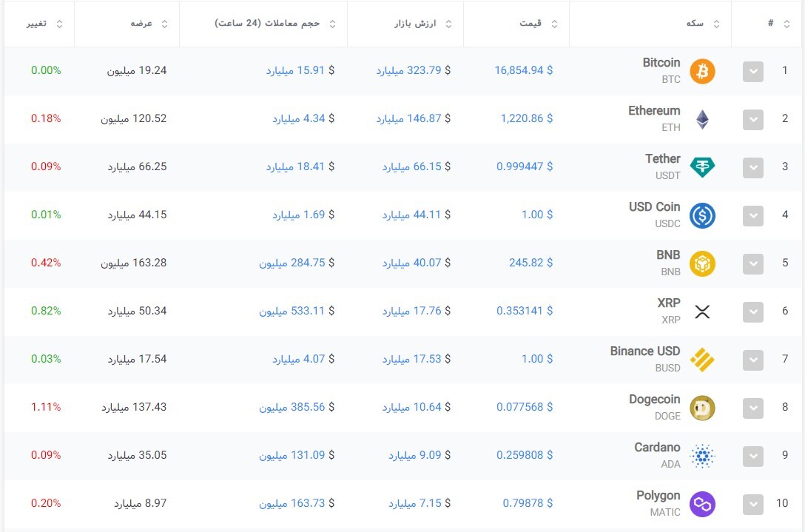805x532 pixels.
Task: Open the Polygon row expander arrow
Action: pos(752,505)
